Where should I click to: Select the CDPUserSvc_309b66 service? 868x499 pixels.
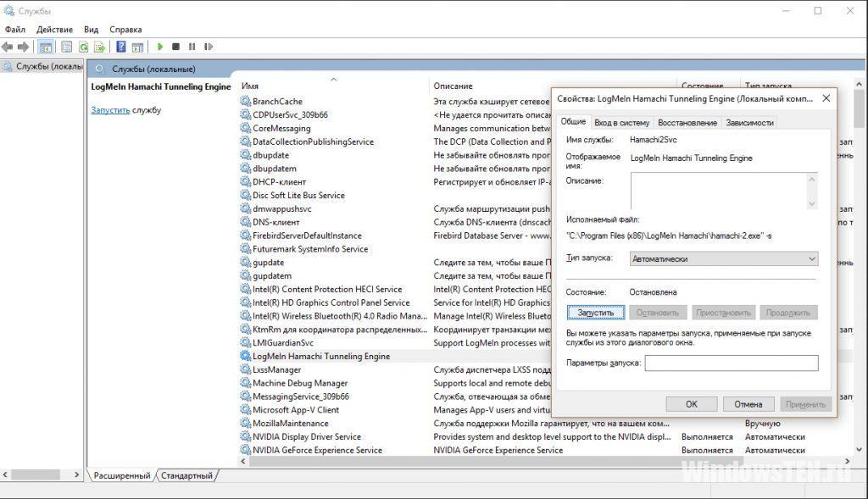(x=290, y=114)
